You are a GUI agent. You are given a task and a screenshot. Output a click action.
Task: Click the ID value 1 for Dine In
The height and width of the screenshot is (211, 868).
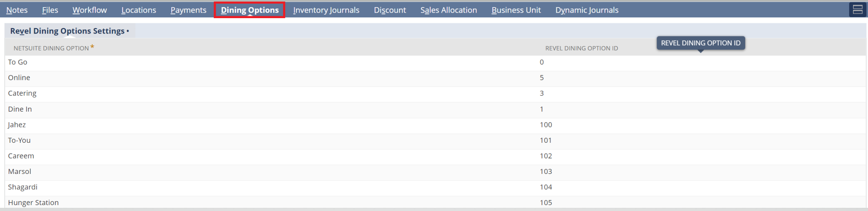pyautogui.click(x=542, y=109)
